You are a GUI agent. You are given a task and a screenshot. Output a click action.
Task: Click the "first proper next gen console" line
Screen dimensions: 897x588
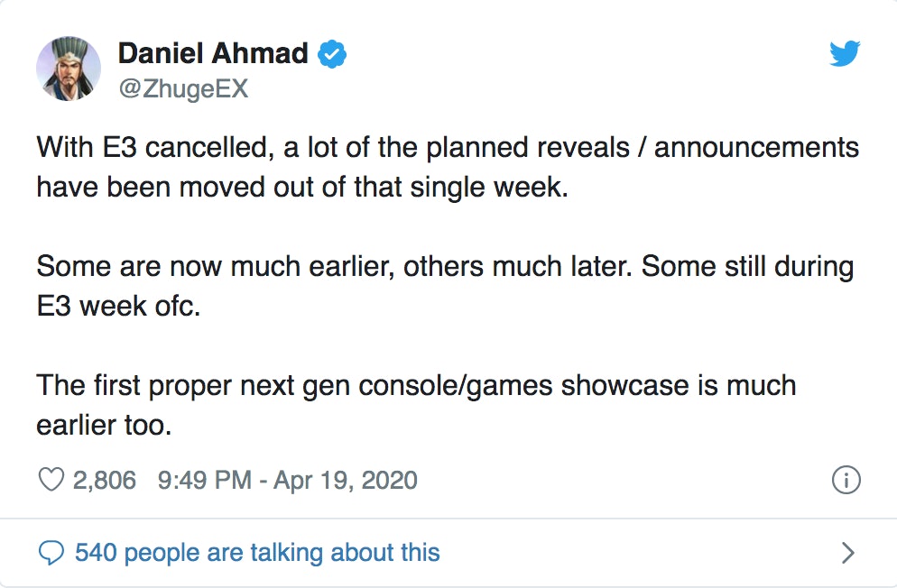click(x=416, y=386)
